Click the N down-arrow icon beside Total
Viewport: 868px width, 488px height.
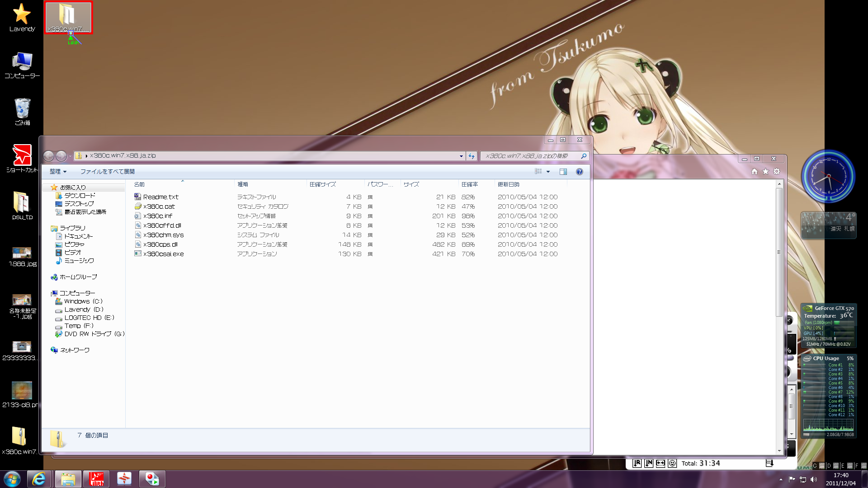(x=649, y=463)
